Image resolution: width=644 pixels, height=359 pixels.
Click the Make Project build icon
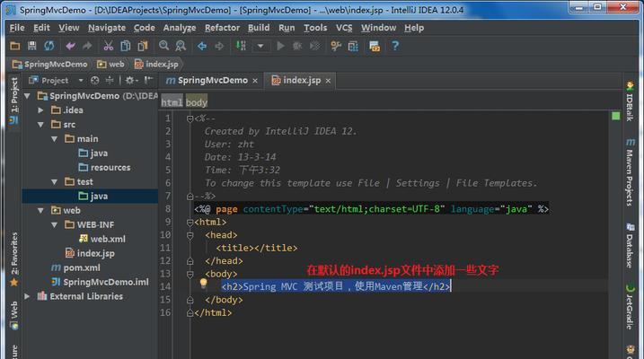241,46
